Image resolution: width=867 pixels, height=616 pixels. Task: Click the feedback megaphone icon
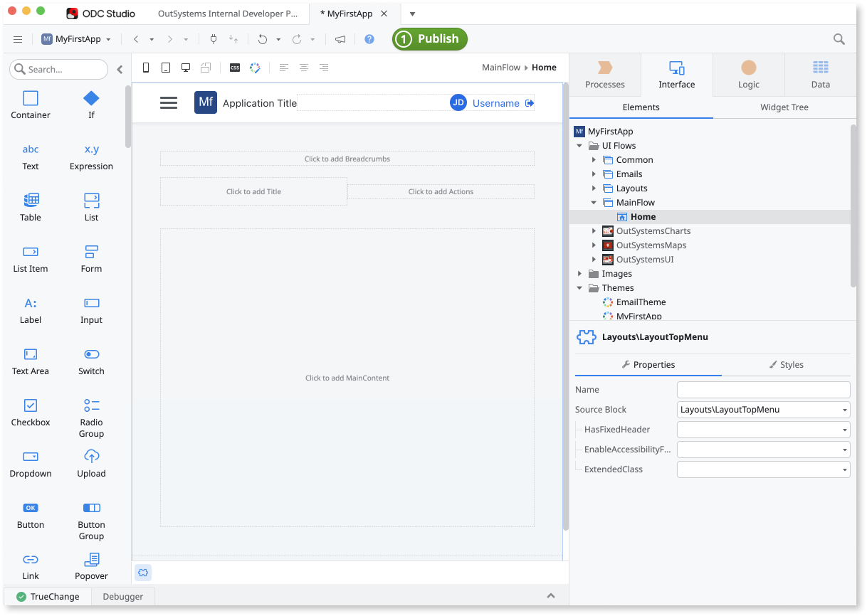click(x=340, y=39)
